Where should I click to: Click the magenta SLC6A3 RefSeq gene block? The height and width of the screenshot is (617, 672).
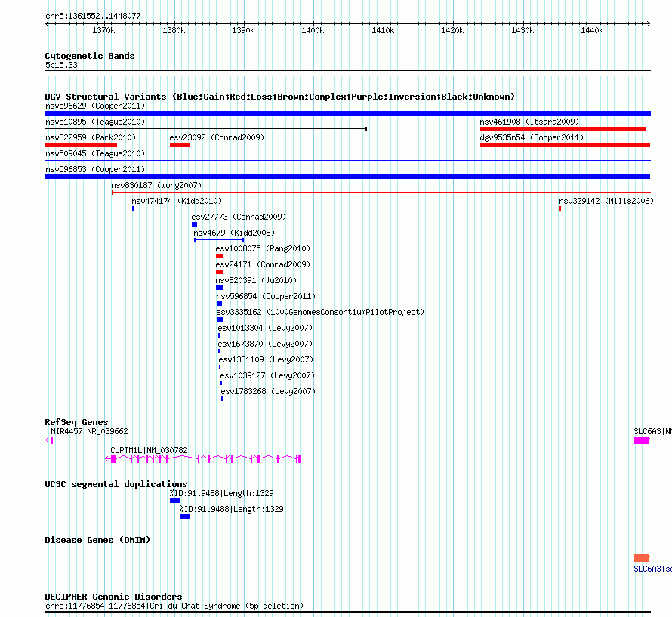point(642,440)
